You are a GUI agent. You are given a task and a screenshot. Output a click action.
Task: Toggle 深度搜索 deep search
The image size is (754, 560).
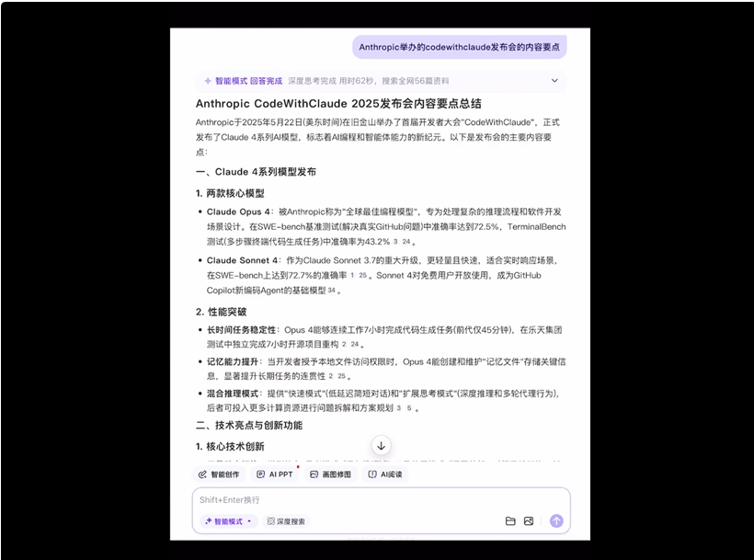[286, 521]
